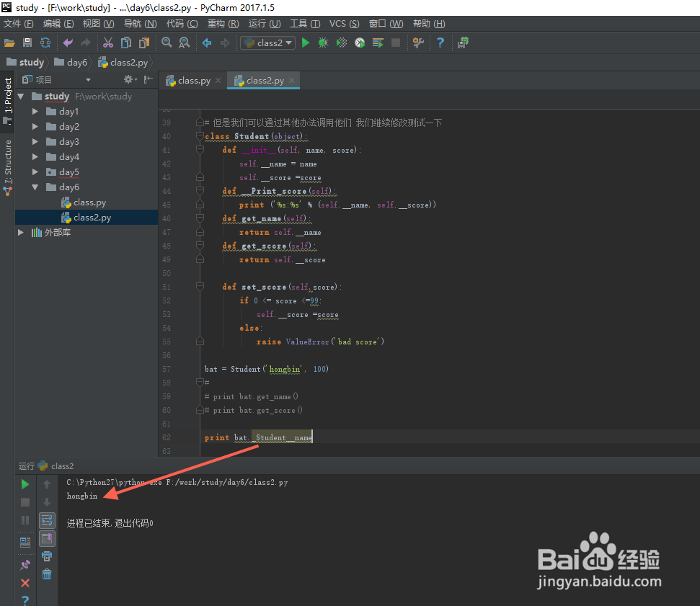This screenshot has height=606, width=700.
Task: Expand the day3 folder
Action: 35,142
